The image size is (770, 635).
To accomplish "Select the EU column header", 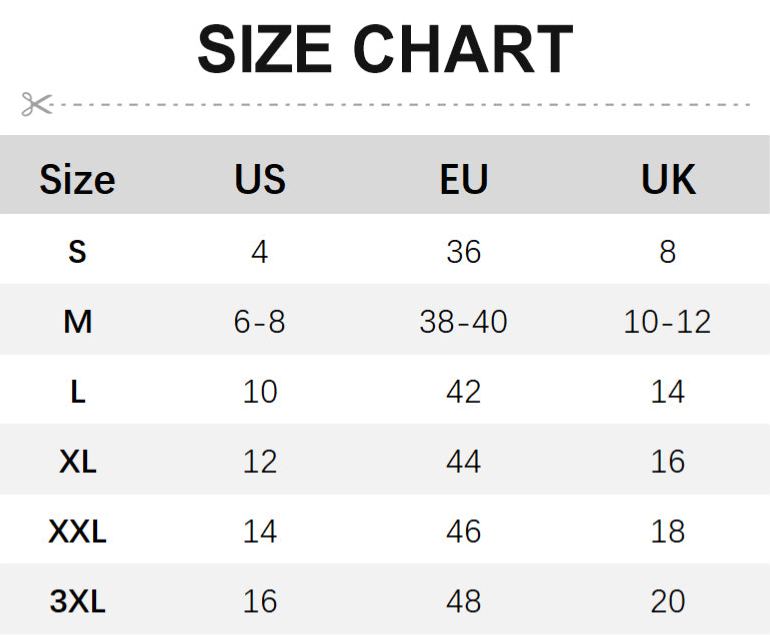I will coord(464,180).
